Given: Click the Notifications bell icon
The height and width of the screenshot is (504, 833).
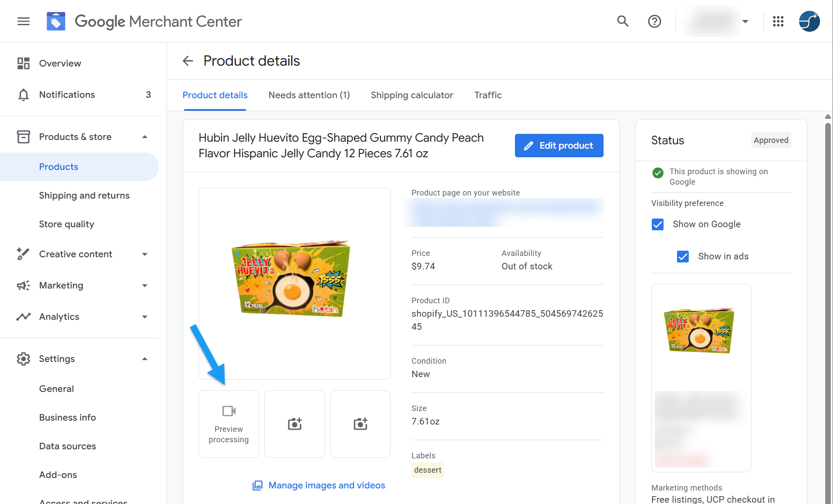Looking at the screenshot, I should pyautogui.click(x=23, y=95).
